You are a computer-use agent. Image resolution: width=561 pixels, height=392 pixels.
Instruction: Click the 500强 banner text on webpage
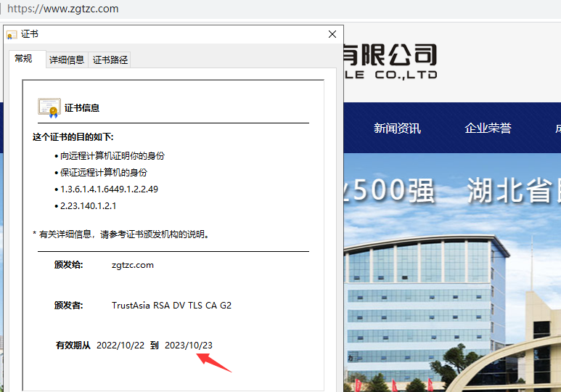[x=389, y=190]
